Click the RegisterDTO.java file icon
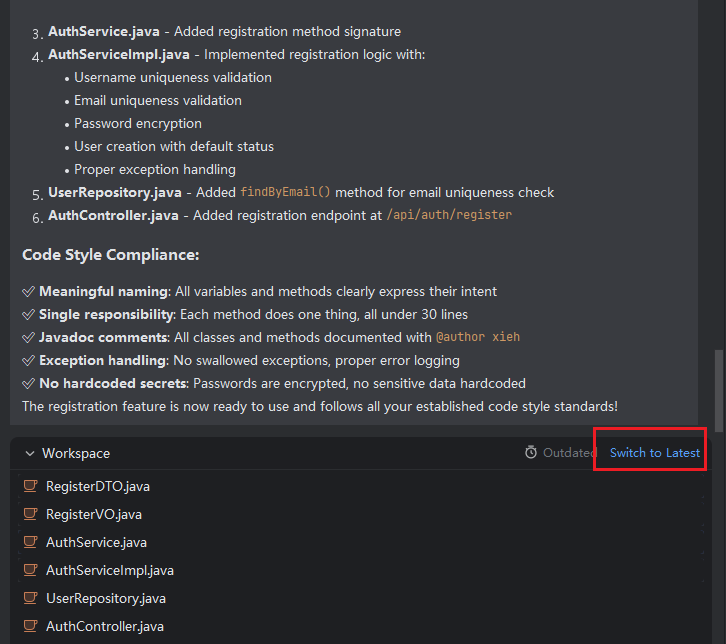Viewport: 726px width, 644px height. click(30, 487)
